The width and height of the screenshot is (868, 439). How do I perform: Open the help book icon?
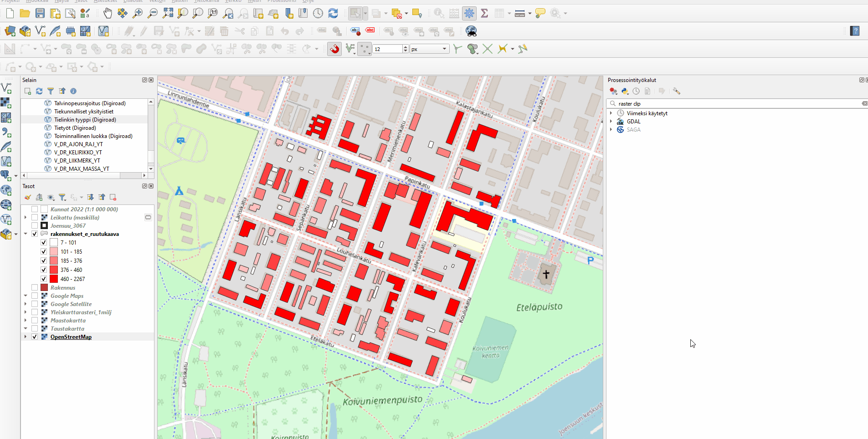(x=855, y=31)
